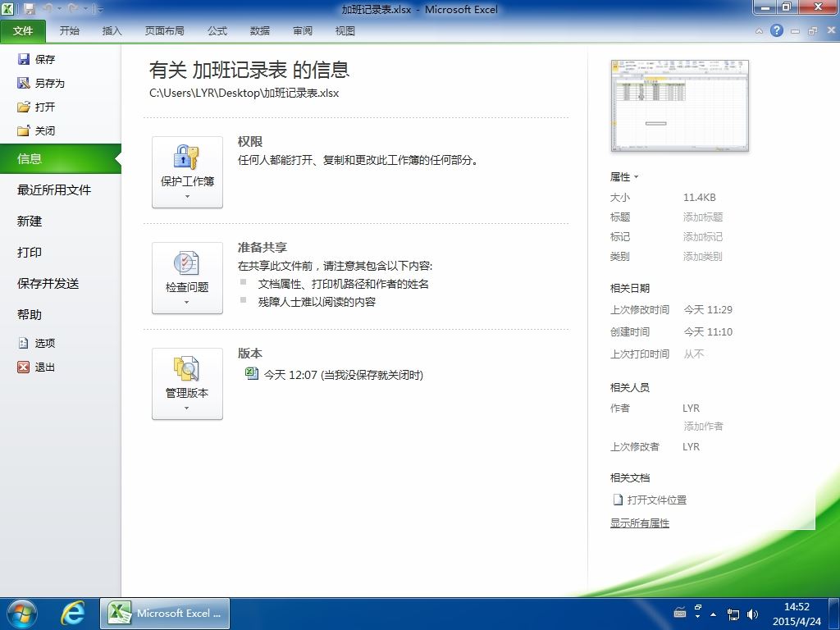Click the workbook preview thumbnail
The image size is (840, 630).
click(x=679, y=106)
